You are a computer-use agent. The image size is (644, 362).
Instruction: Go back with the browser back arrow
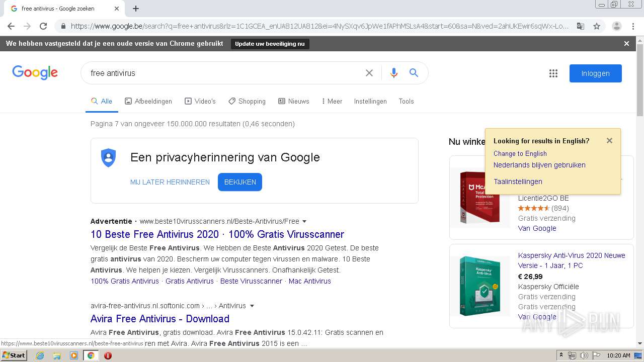[x=11, y=26]
